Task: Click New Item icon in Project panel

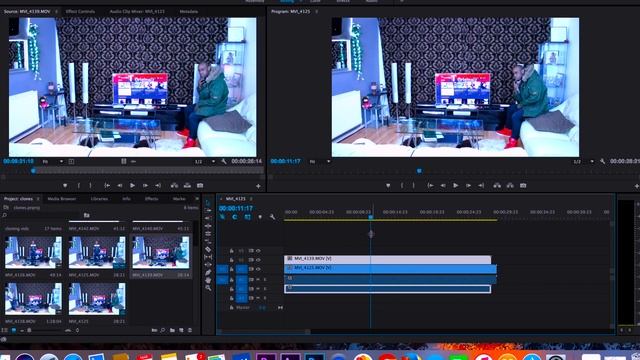Action: 181,330
